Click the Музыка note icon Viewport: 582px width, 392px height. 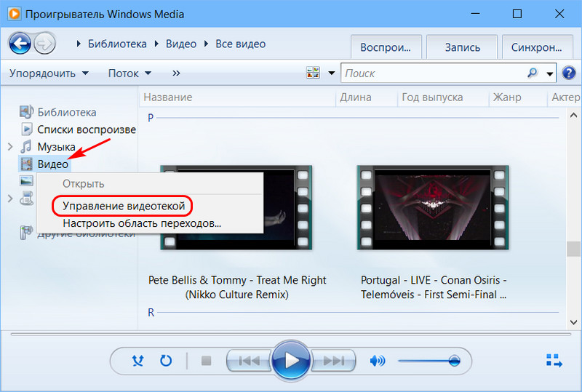pos(26,147)
